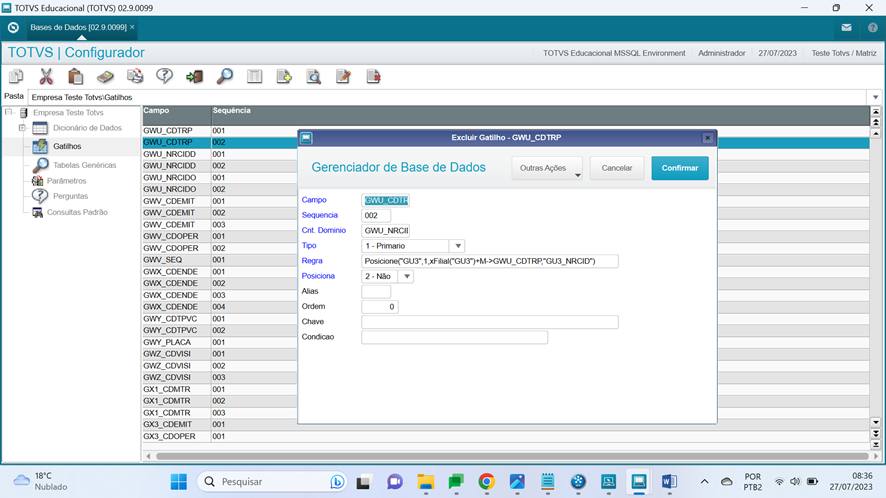
Task: Click the grid scroll-up arrow
Action: click(875, 134)
